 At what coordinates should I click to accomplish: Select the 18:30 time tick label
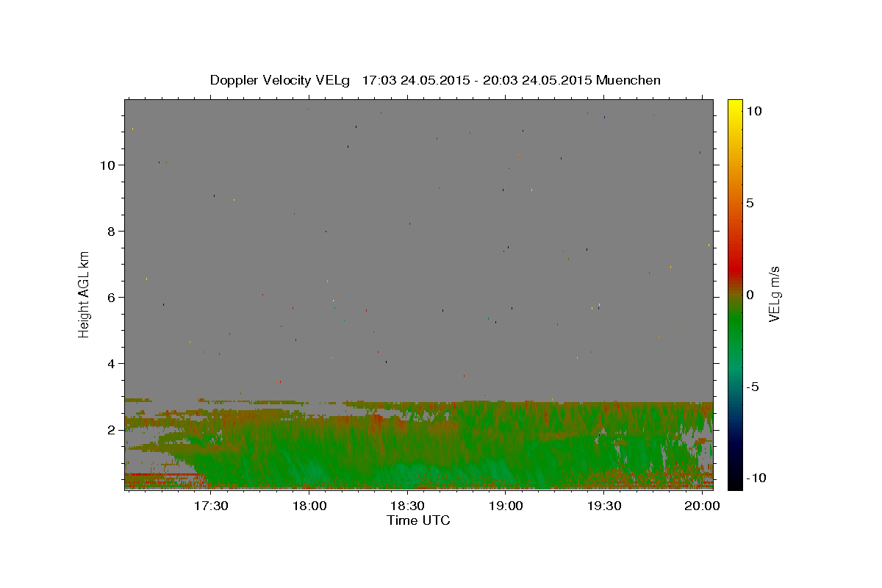pyautogui.click(x=407, y=506)
